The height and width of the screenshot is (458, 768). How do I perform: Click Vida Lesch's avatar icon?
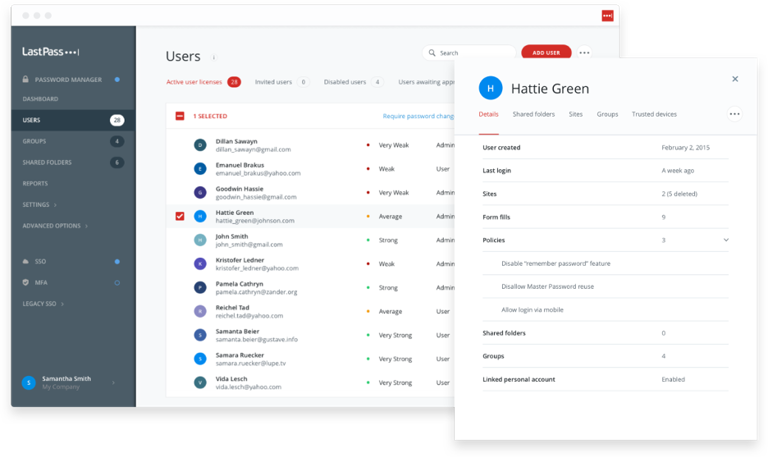click(x=200, y=383)
